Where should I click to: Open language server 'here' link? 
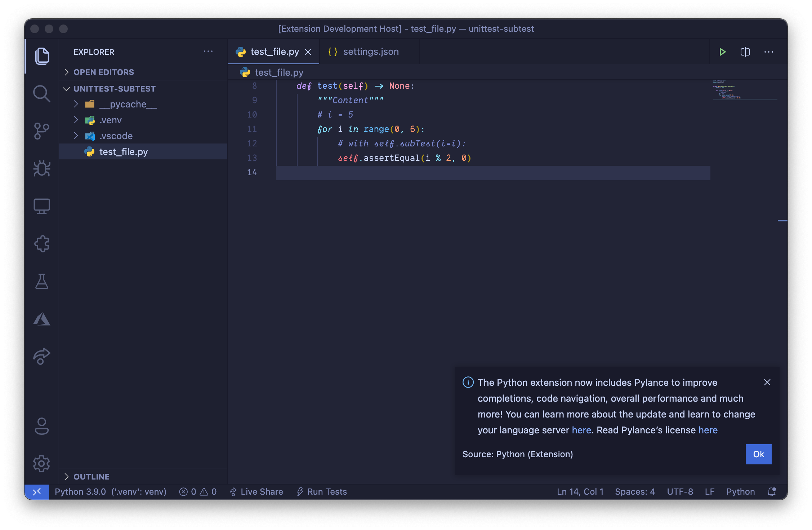[x=581, y=430]
